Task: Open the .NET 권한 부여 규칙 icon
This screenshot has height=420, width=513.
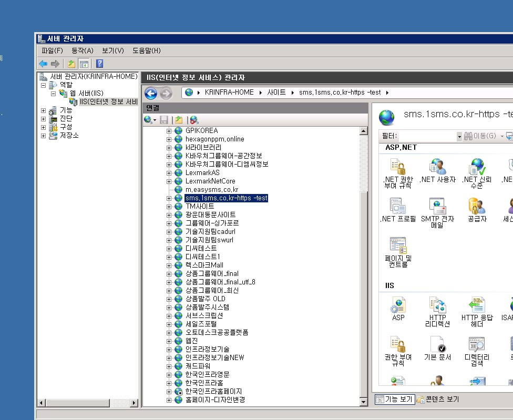Action: pyautogui.click(x=398, y=167)
